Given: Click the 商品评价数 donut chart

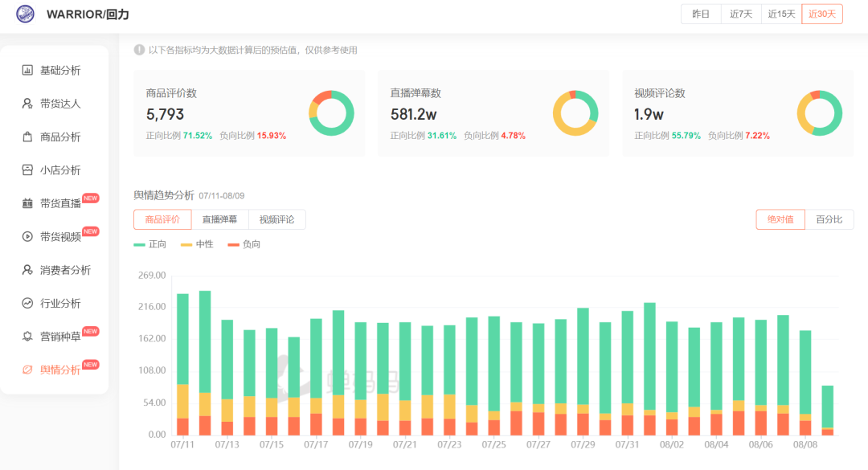Looking at the screenshot, I should pyautogui.click(x=331, y=113).
